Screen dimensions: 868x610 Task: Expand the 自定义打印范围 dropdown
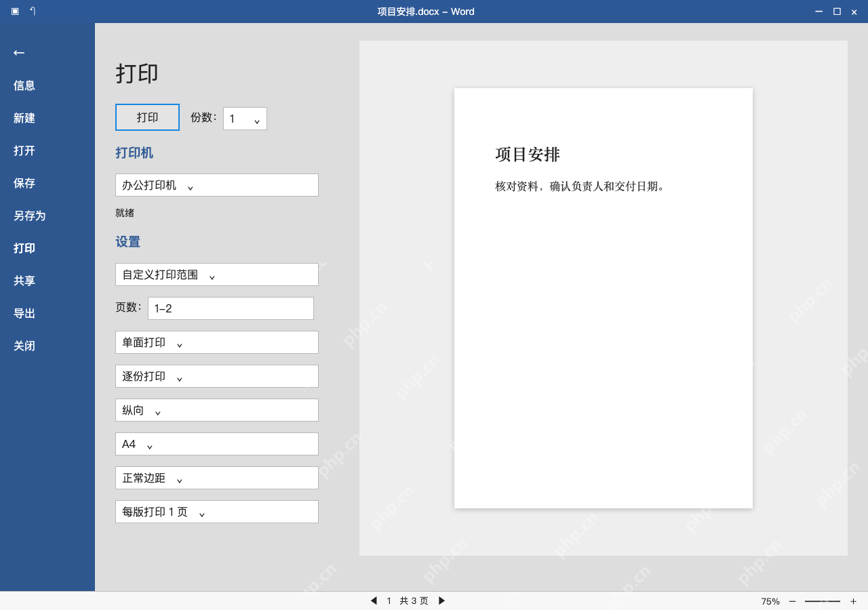pos(217,274)
